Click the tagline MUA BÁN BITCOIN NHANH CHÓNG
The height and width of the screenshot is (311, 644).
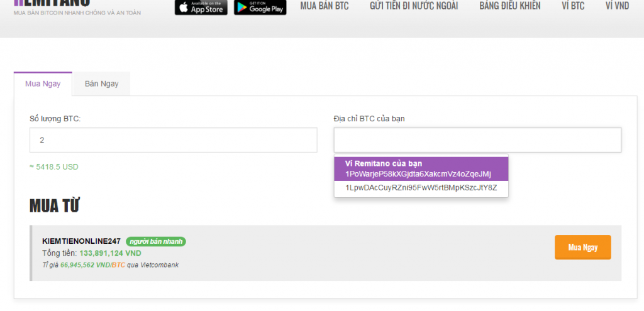click(x=77, y=13)
